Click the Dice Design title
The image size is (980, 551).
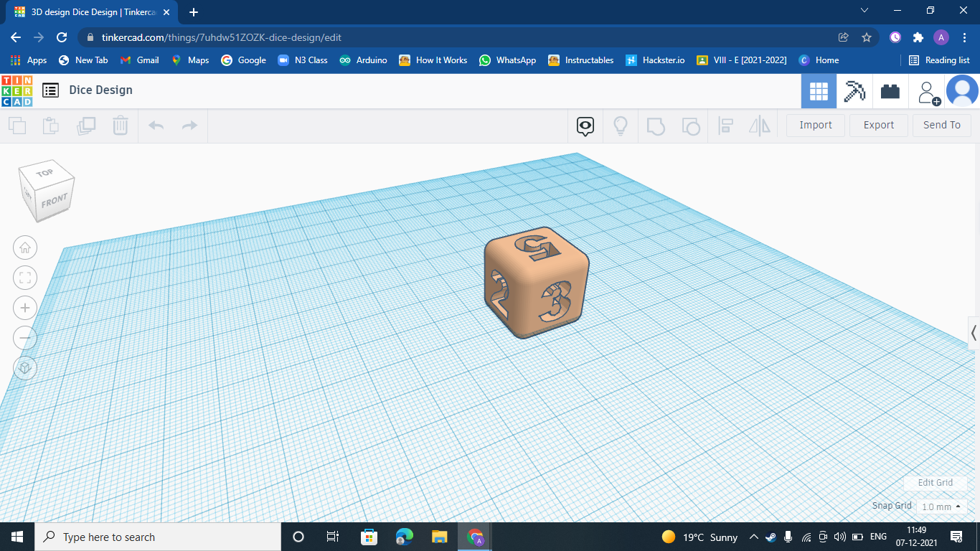pyautogui.click(x=101, y=90)
